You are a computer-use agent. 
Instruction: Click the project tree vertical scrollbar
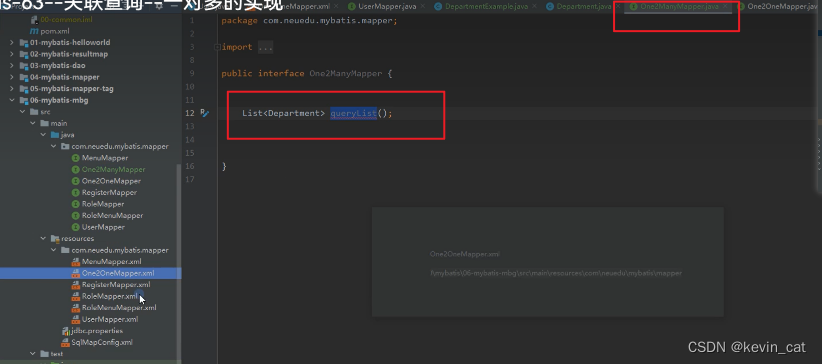point(179,262)
